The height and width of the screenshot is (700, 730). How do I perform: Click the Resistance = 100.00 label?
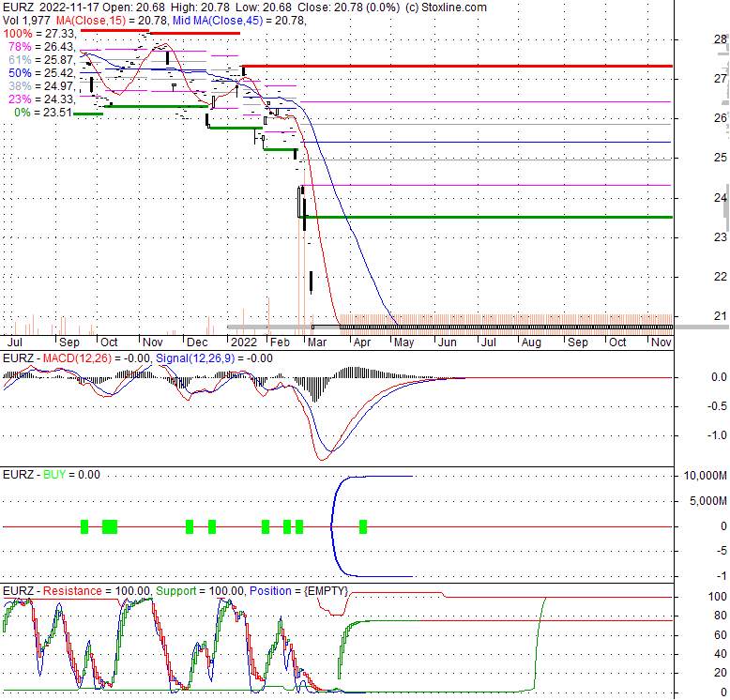[96, 591]
